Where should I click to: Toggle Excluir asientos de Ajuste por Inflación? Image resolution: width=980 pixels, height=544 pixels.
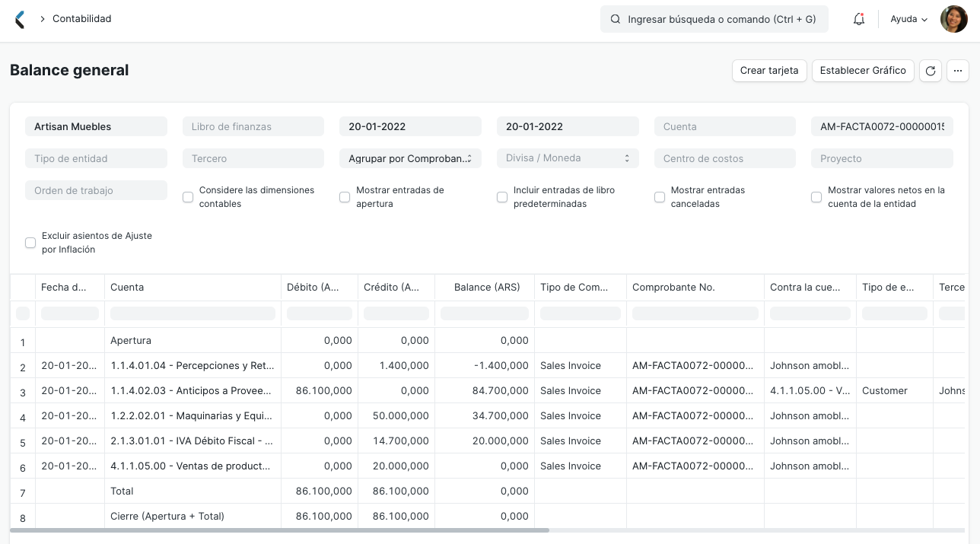tap(30, 243)
